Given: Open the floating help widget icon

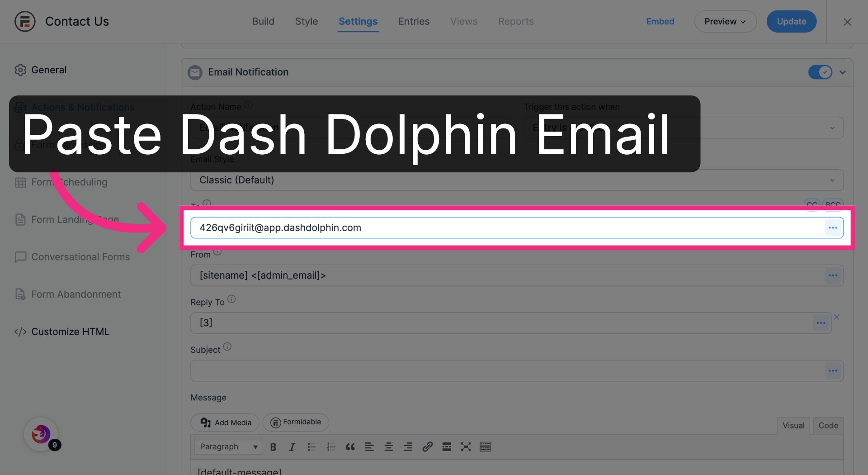Looking at the screenshot, I should pos(41,434).
